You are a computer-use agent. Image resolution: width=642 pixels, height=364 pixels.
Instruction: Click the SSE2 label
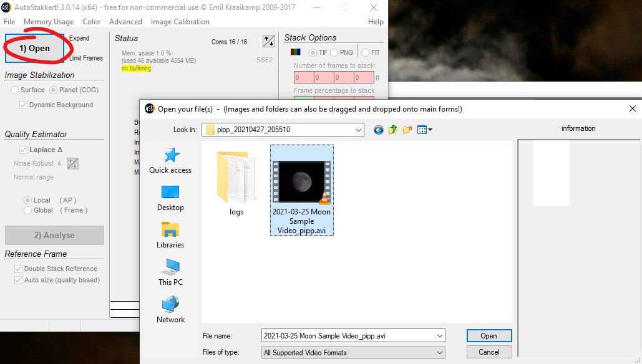(265, 60)
